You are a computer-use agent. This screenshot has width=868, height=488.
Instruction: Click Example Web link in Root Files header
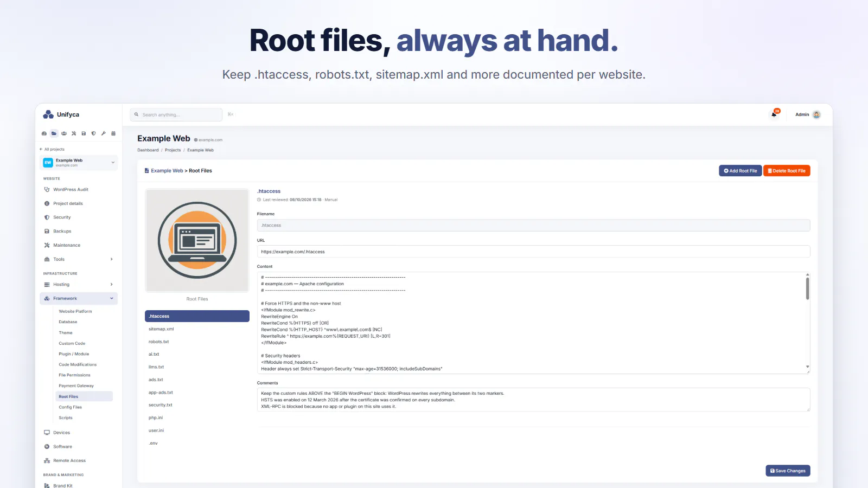pos(167,171)
